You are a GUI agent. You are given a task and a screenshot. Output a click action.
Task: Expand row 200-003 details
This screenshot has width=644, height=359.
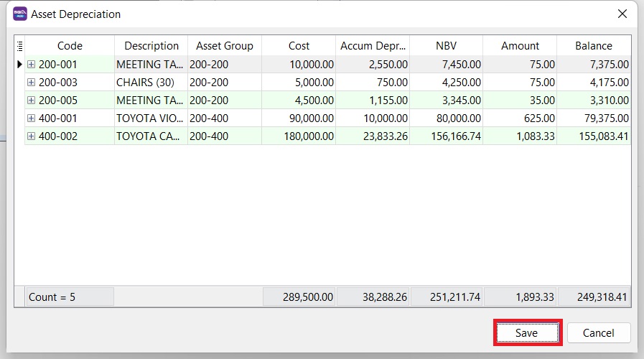point(31,82)
